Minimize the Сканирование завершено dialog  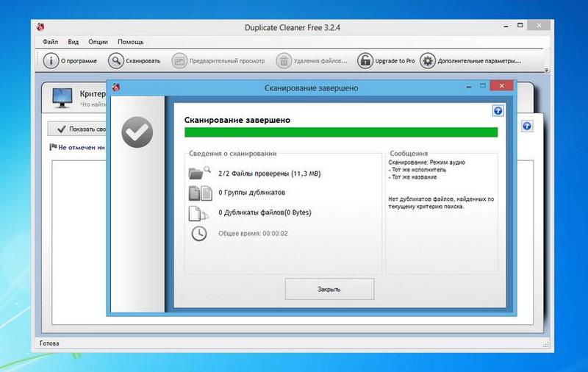coord(469,87)
